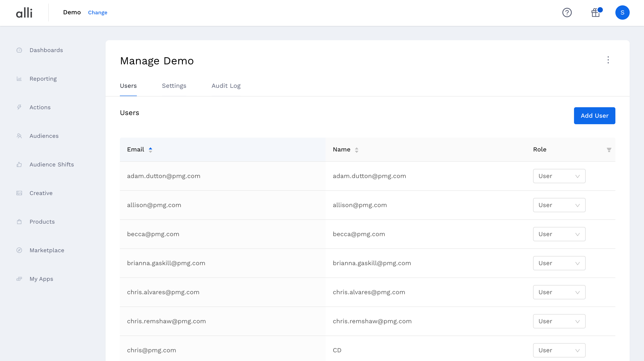Open the gift box notifications icon
The width and height of the screenshot is (644, 361).
click(595, 13)
